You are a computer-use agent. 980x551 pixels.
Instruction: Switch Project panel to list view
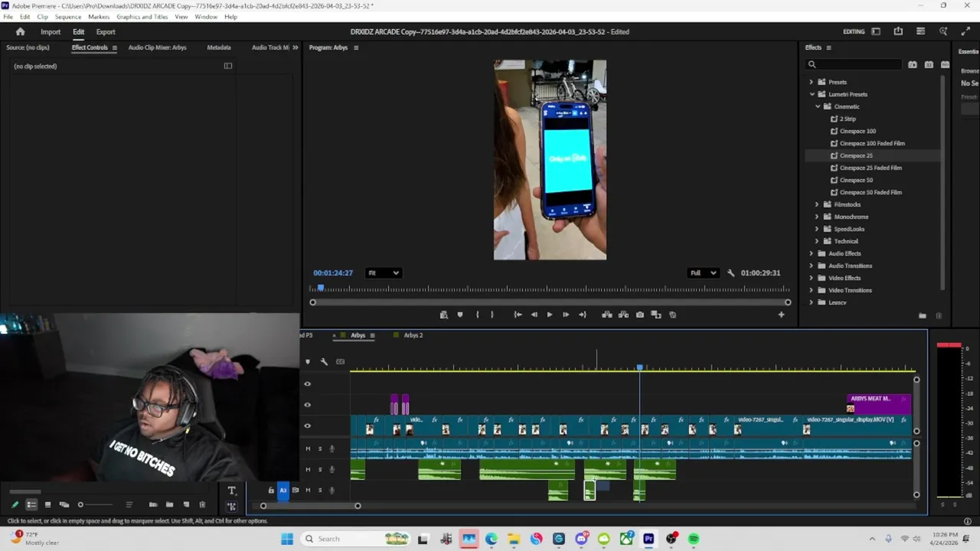pyautogui.click(x=31, y=505)
